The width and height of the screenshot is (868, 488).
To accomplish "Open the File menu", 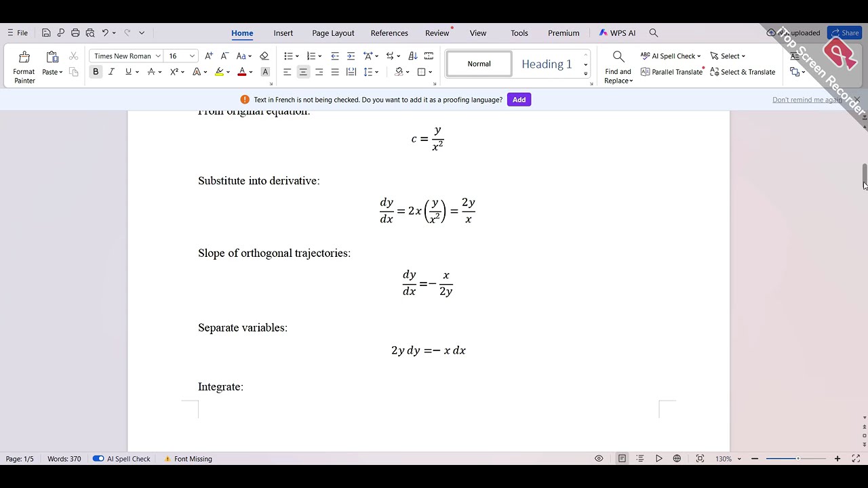I will pos(18,33).
